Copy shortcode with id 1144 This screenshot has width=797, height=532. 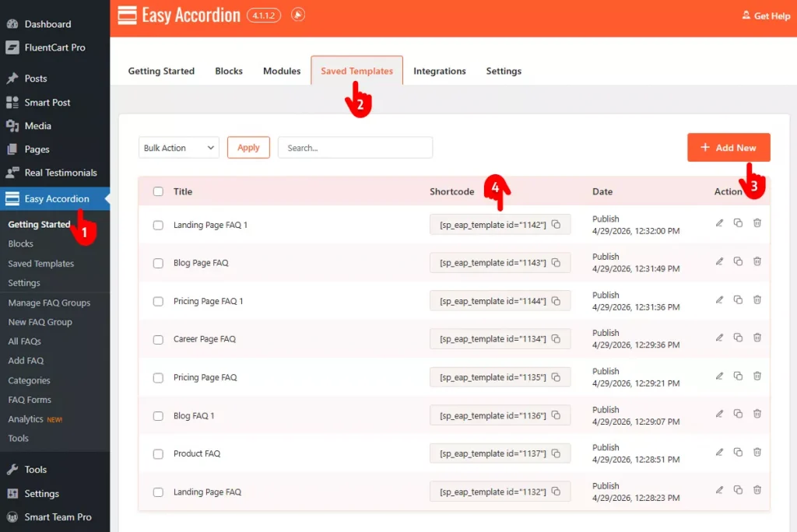(x=556, y=301)
